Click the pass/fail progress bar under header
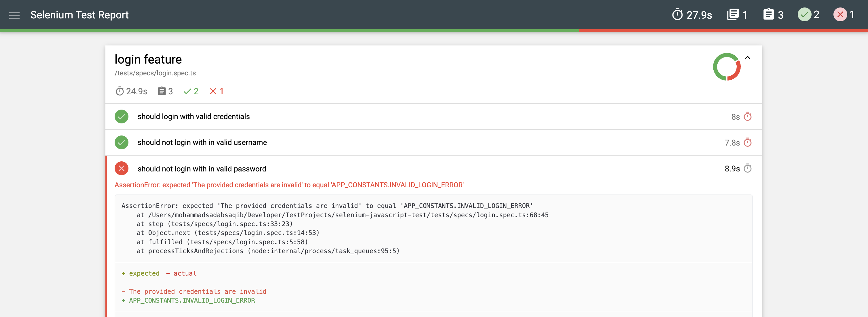Screen dimensions: 868x317 (x=434, y=30)
